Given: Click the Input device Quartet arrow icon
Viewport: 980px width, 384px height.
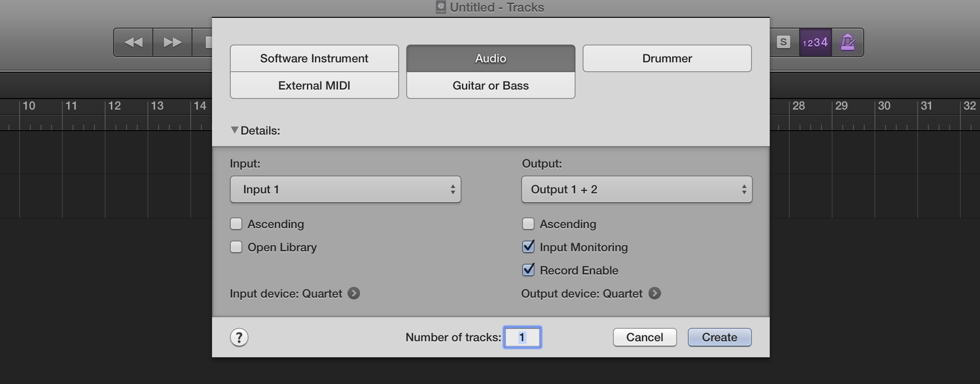Looking at the screenshot, I should [353, 293].
